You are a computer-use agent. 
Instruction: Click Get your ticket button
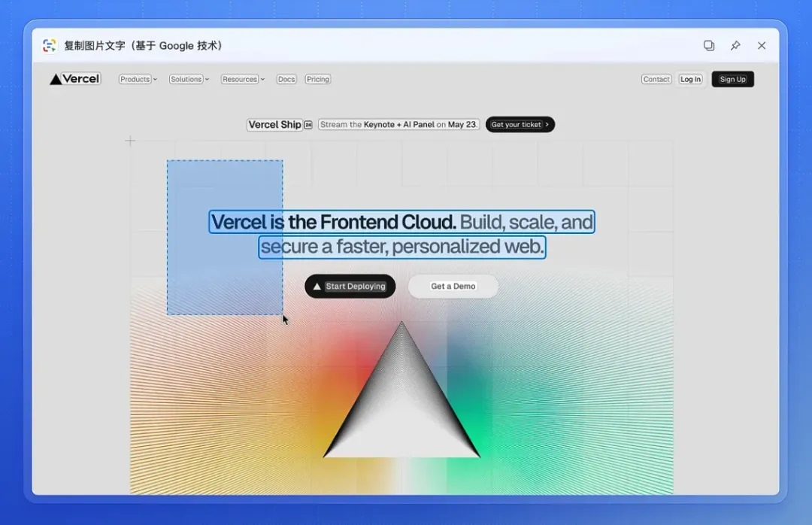(520, 124)
